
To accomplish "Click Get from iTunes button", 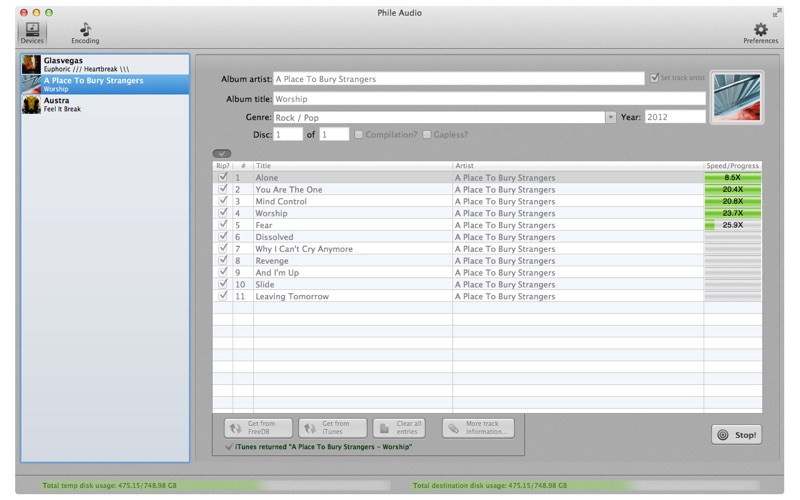I will tap(333, 428).
